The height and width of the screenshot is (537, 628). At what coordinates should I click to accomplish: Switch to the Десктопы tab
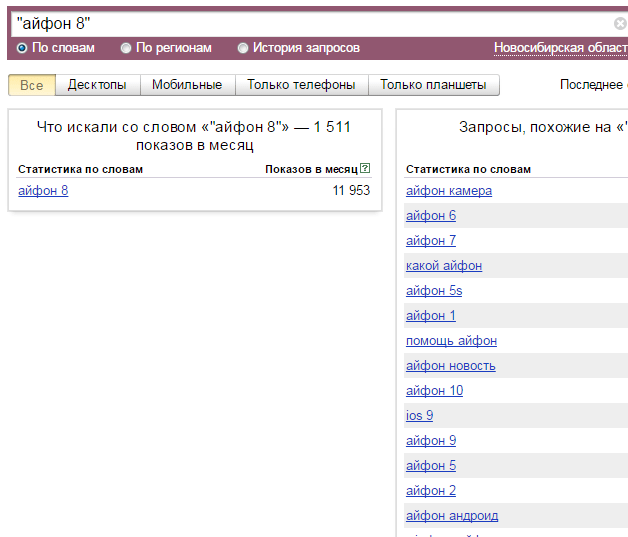[97, 85]
